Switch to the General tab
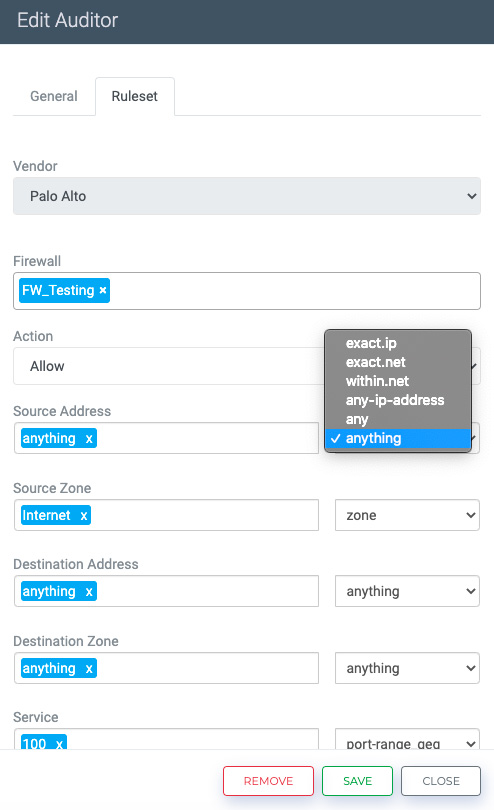This screenshot has width=494, height=810. (x=54, y=96)
